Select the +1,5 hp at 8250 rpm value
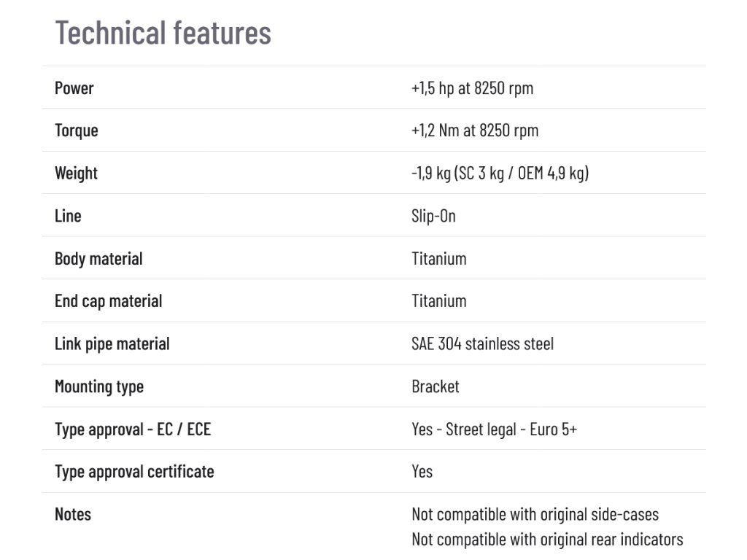 point(472,88)
